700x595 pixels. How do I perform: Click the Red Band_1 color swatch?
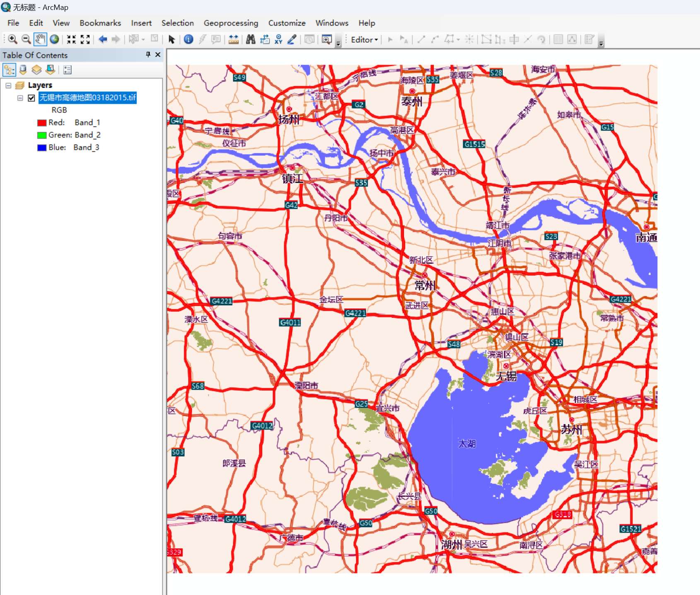click(41, 123)
